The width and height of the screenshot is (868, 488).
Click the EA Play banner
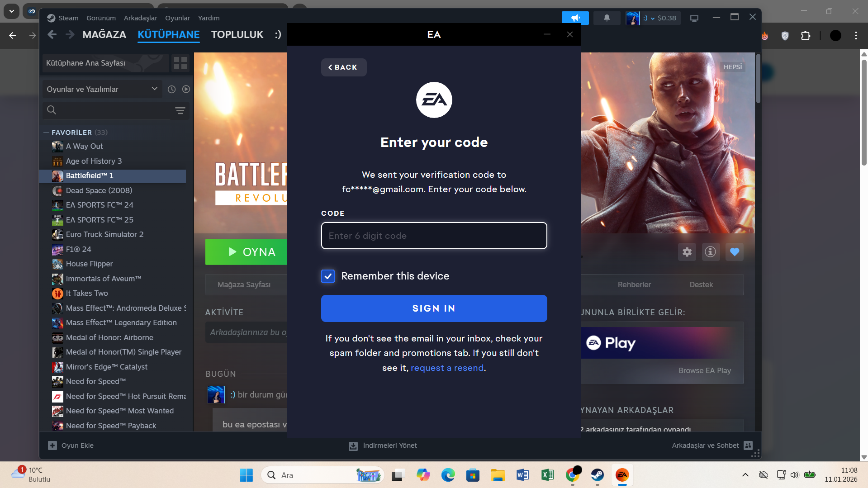tap(662, 343)
